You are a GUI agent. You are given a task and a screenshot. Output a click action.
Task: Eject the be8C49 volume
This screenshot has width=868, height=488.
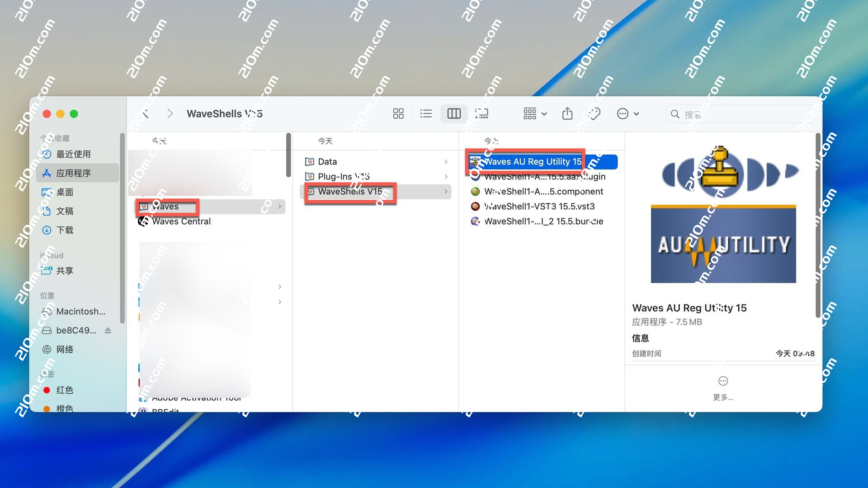(x=108, y=330)
